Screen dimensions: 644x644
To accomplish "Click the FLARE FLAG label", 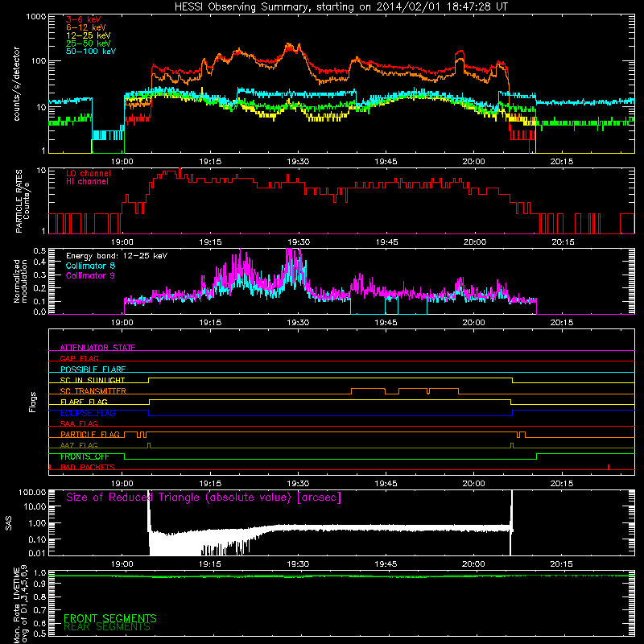I will pyautogui.click(x=84, y=402).
